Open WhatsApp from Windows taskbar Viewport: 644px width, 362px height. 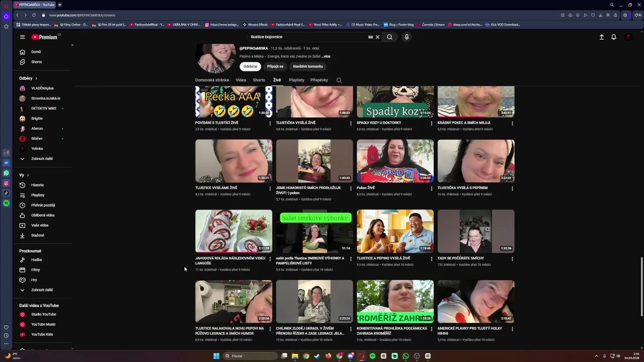(406, 356)
